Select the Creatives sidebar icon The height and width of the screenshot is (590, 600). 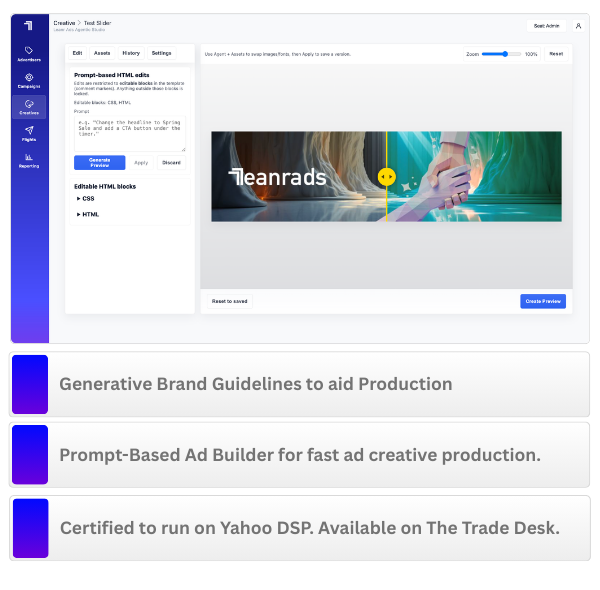[29, 106]
